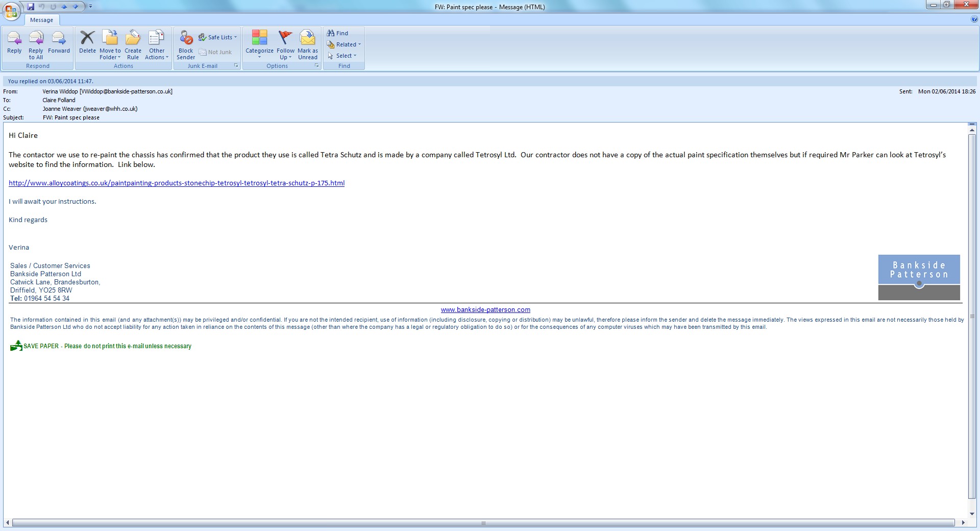The height and width of the screenshot is (531, 980).
Task: Open the alloycoatings.co.uk Tetra Schutz link
Action: coord(177,183)
